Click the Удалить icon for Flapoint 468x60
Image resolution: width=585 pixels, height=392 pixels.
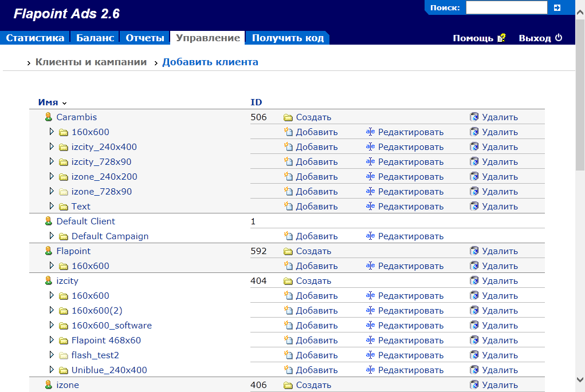[x=474, y=340]
